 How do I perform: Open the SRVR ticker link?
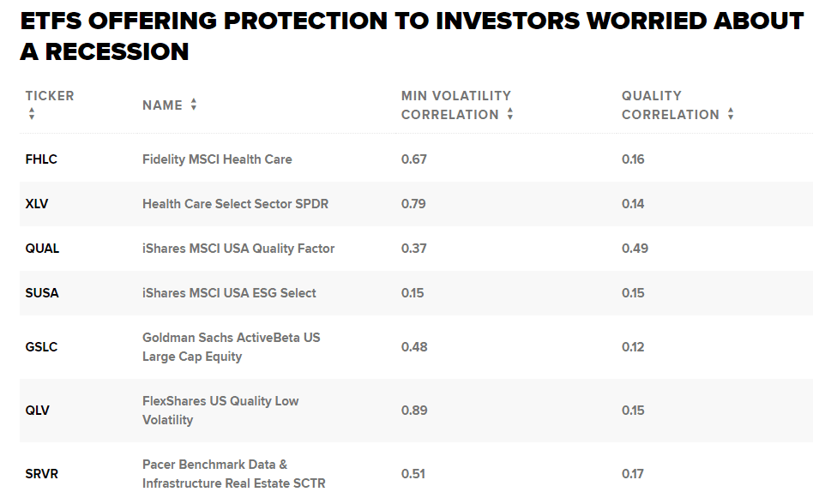click(42, 474)
